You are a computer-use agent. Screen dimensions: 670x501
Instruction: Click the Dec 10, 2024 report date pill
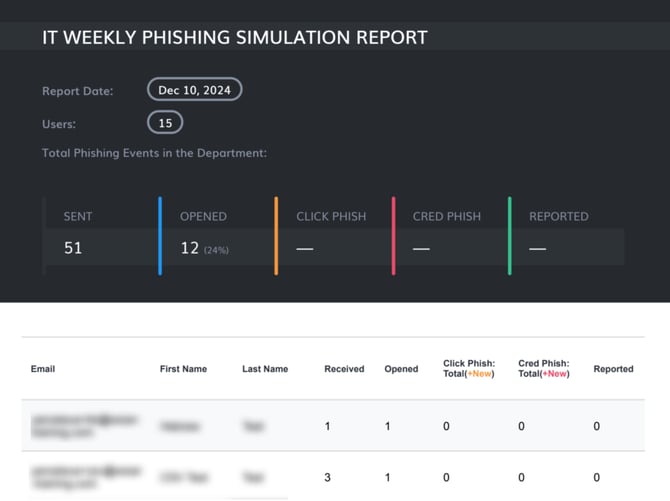point(194,90)
